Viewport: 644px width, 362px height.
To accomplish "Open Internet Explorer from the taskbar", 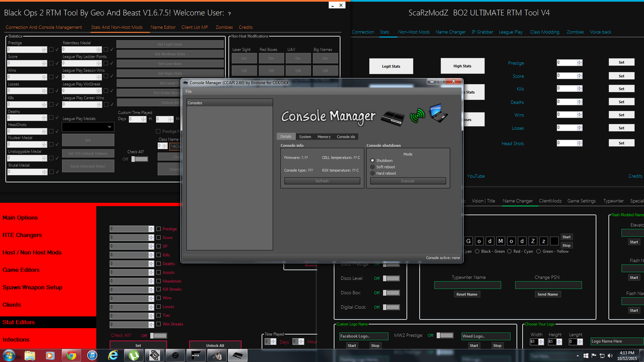I will click(113, 355).
